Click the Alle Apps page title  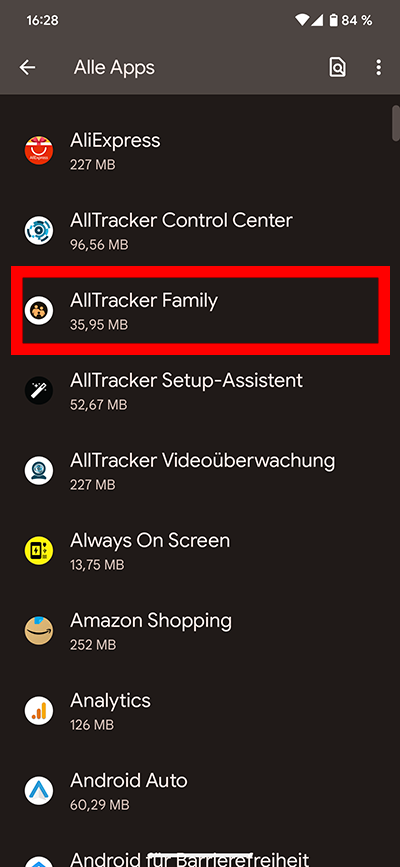(114, 67)
